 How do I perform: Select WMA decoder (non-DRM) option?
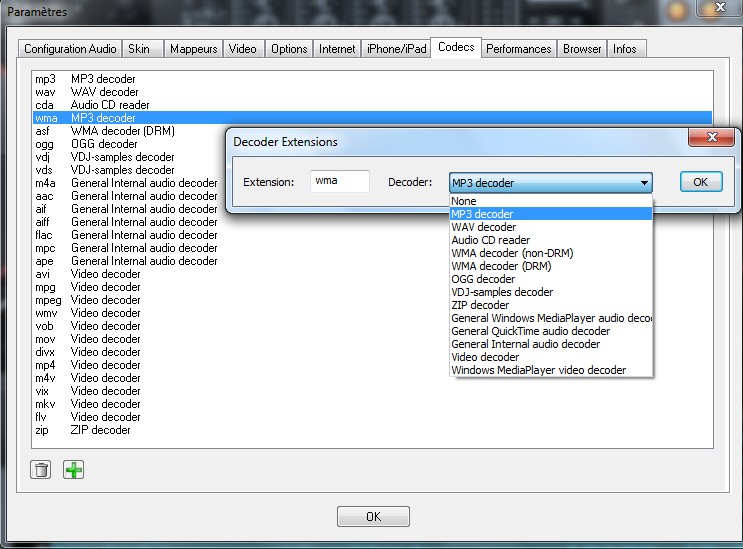[x=512, y=253]
